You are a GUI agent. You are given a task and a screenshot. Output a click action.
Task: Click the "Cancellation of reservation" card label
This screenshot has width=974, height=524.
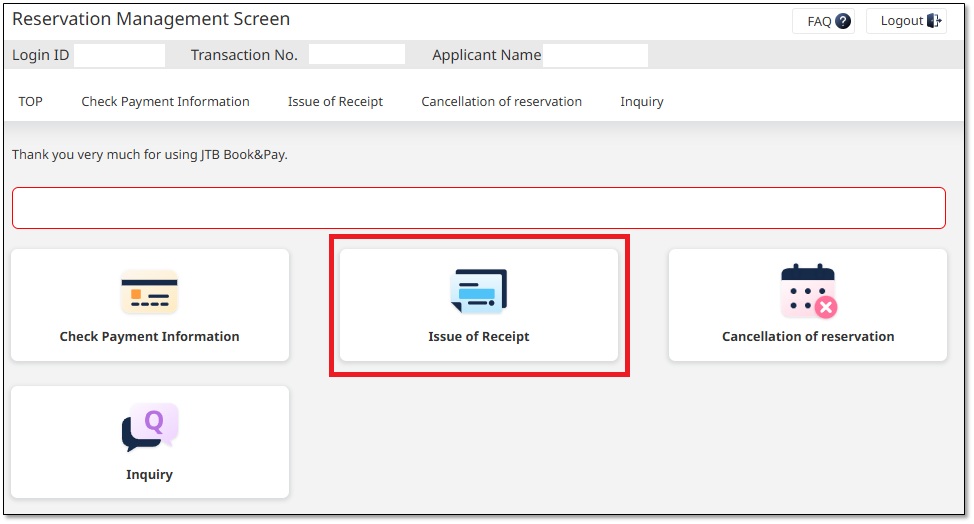pos(808,337)
